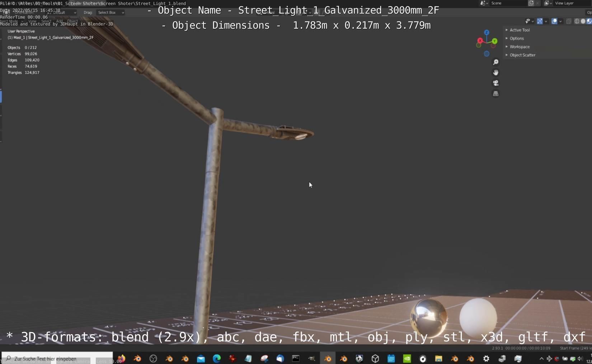Click the Scene name field
The width and height of the screenshot is (592, 364).
click(508, 3)
